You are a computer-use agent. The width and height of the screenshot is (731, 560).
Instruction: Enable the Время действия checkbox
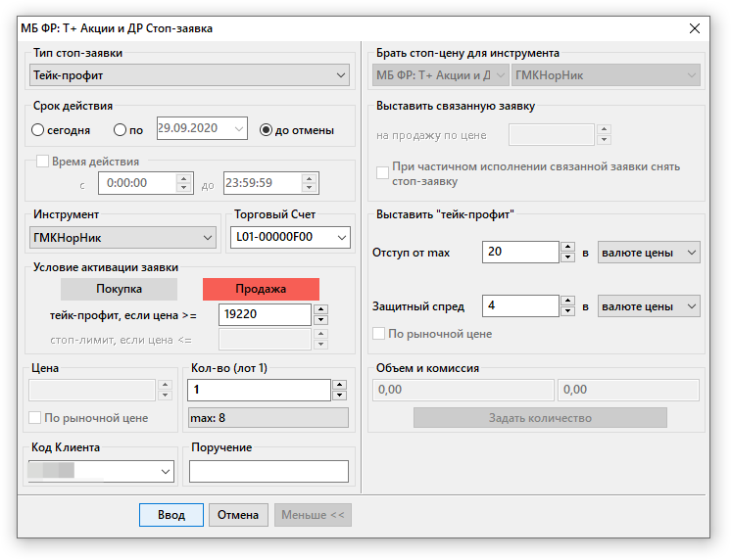[42, 162]
